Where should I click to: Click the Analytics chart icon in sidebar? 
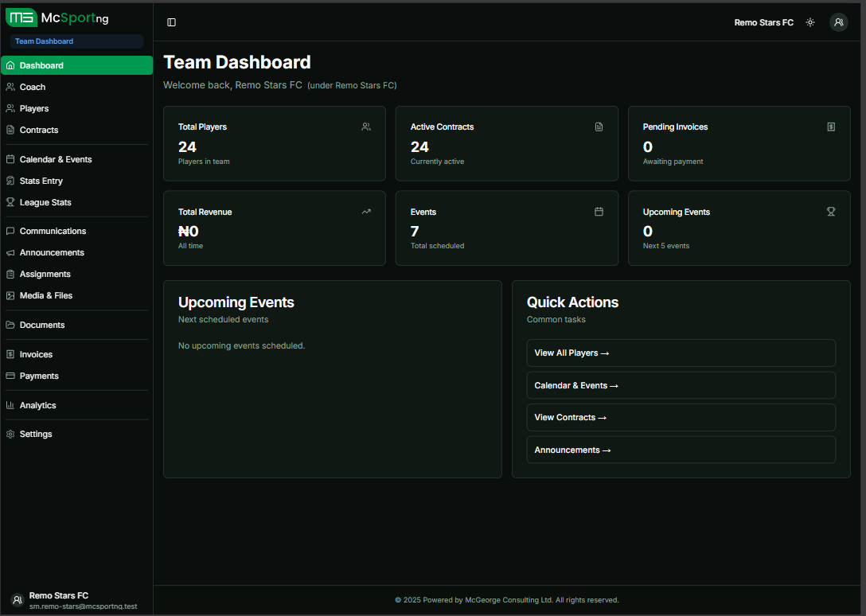click(10, 405)
